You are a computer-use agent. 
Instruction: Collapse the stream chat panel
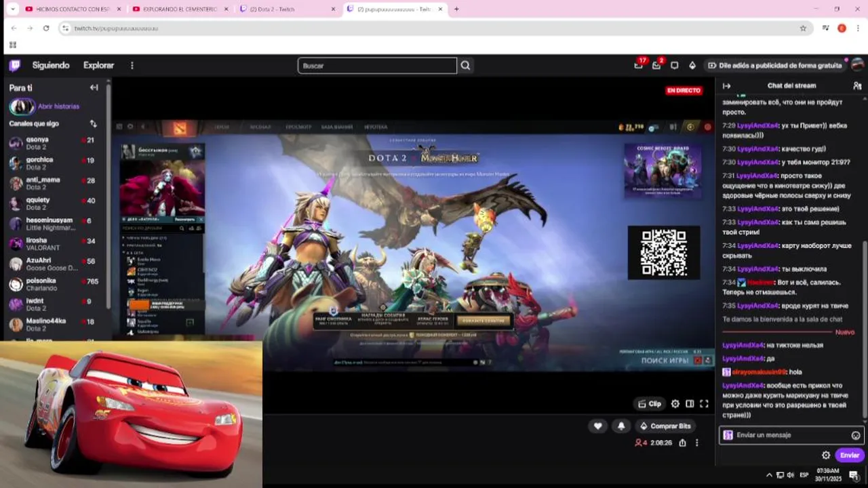[x=726, y=86]
